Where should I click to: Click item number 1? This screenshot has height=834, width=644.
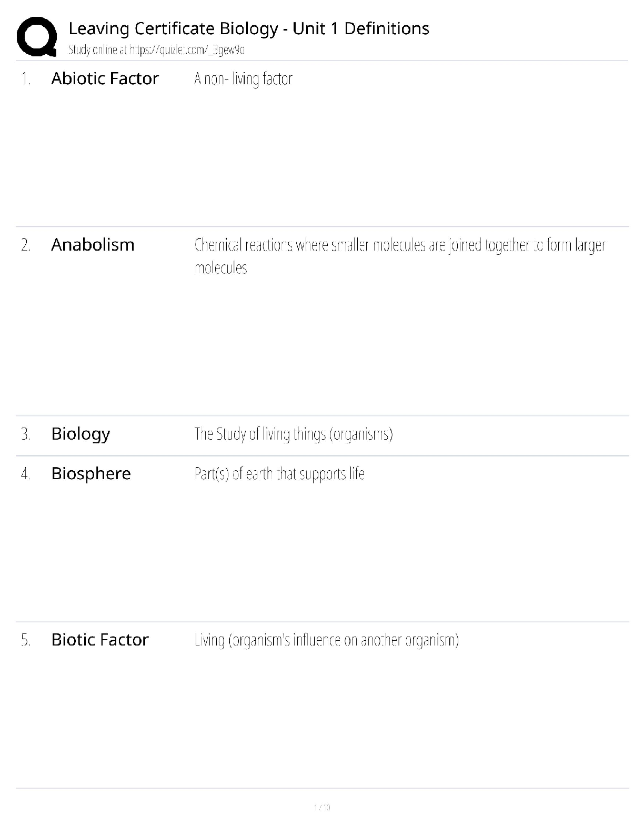pos(26,79)
